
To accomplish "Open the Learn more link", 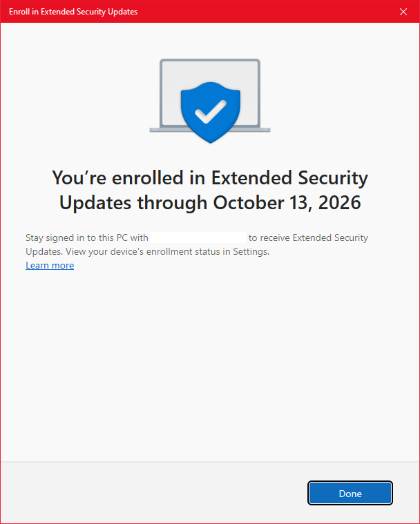I will [50, 266].
